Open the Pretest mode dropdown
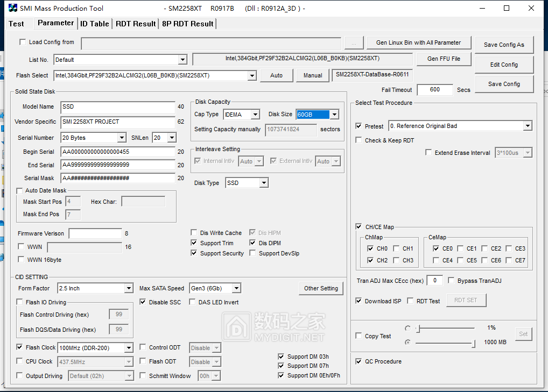 coord(528,126)
